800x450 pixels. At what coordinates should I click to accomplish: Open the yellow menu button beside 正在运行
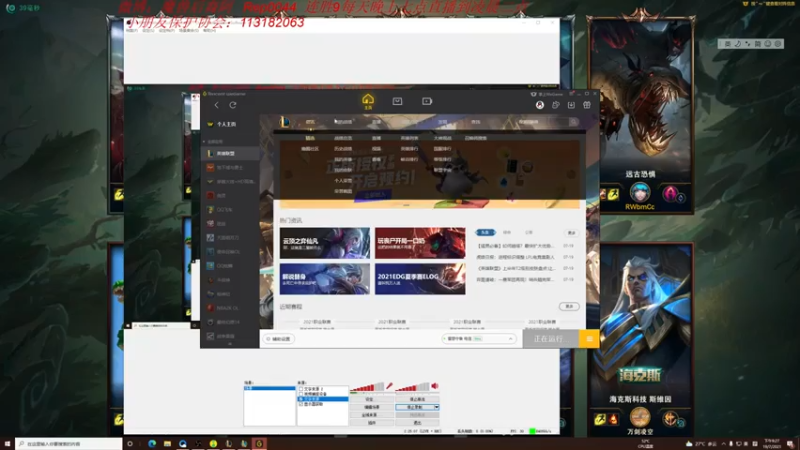(589, 339)
